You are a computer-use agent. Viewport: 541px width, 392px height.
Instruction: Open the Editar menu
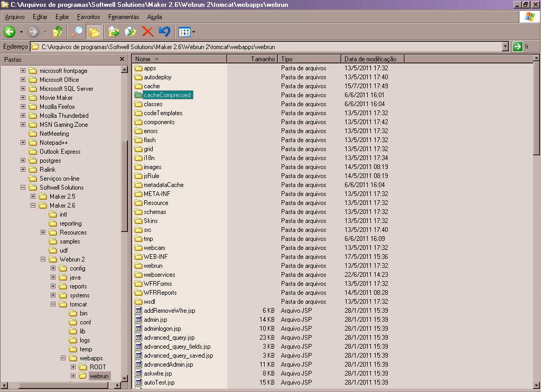pos(40,17)
